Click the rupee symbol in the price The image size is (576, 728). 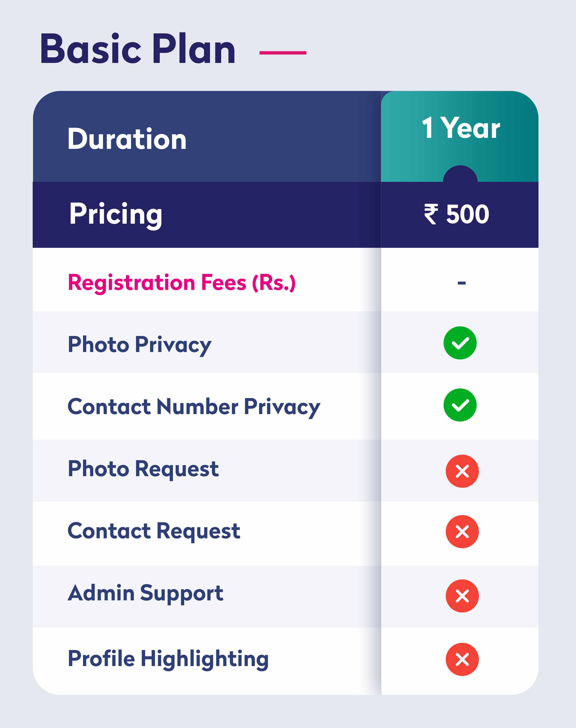coord(431,214)
